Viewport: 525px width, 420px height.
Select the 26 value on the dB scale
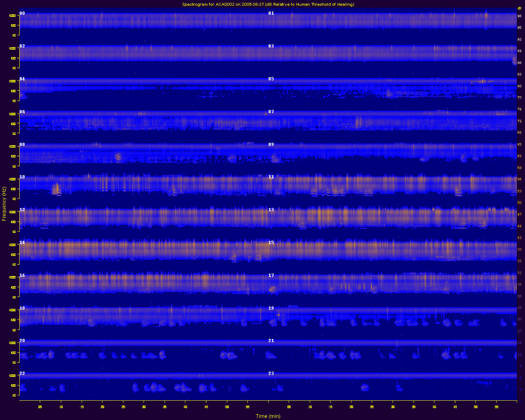[x=519, y=296]
